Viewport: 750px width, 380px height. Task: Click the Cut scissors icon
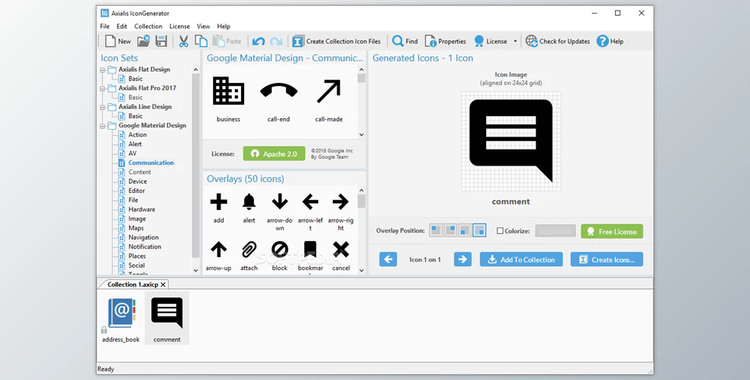click(183, 41)
